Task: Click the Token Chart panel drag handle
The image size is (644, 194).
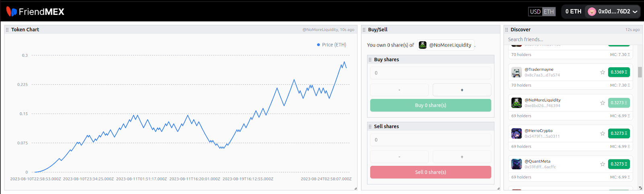Action: [7, 30]
